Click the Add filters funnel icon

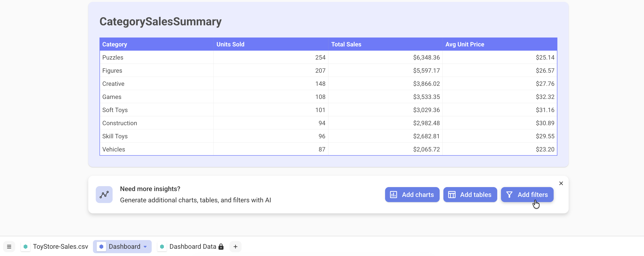click(x=509, y=194)
